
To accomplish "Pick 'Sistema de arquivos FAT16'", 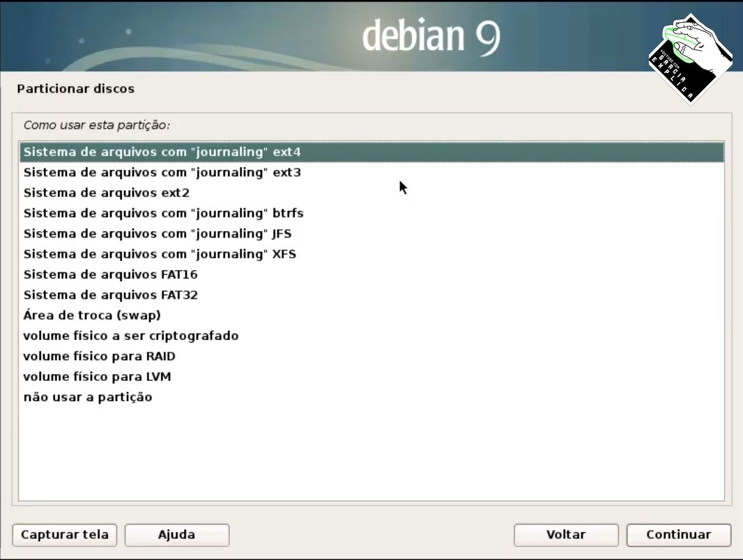I will [372, 274].
